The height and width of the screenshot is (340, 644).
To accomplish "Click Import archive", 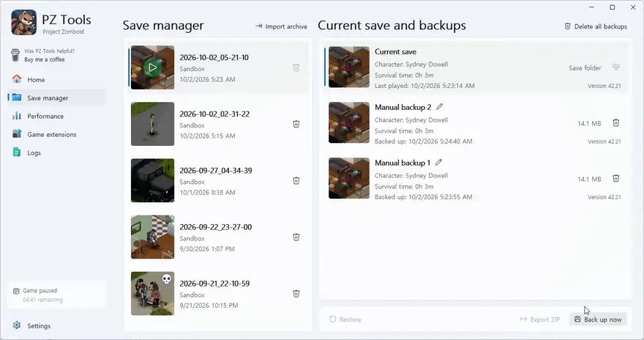I will coord(281,26).
